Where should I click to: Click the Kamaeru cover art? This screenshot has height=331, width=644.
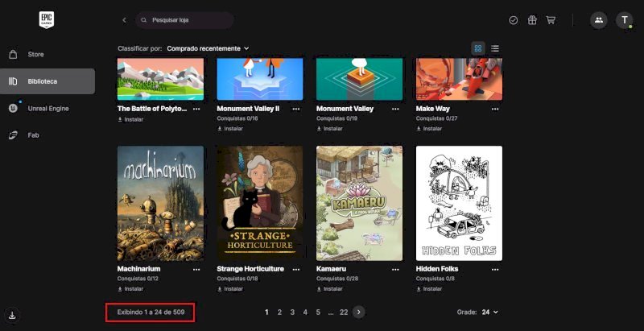click(x=359, y=203)
